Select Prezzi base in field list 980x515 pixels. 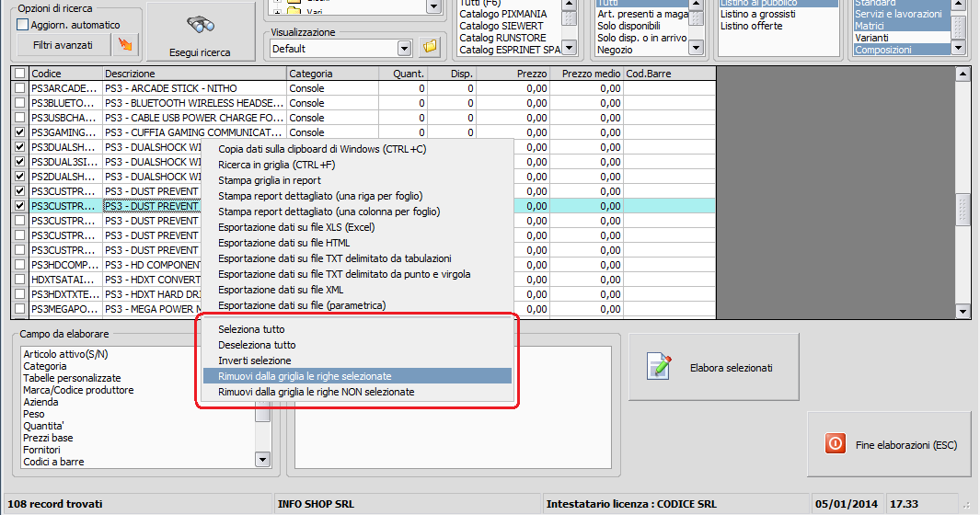click(x=48, y=438)
